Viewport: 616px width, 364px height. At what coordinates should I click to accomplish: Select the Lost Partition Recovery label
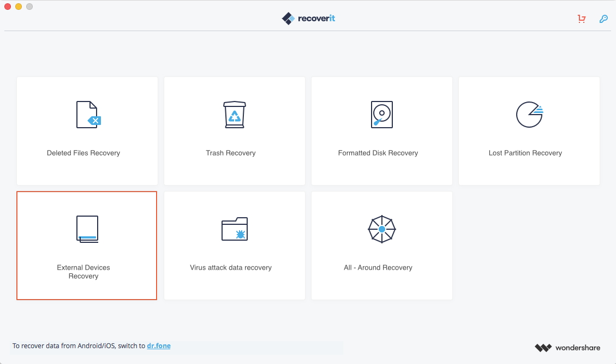[525, 153]
